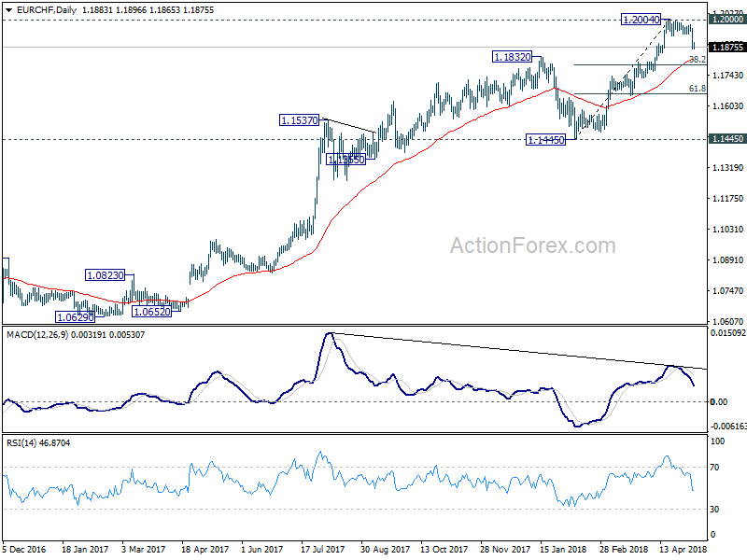
Task: Click the 1 Jun 2017 date label
Action: 262,549
